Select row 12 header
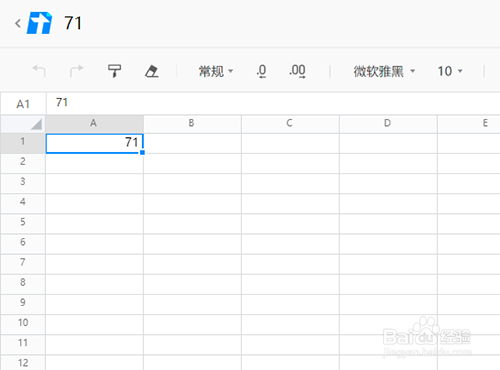 point(23,363)
